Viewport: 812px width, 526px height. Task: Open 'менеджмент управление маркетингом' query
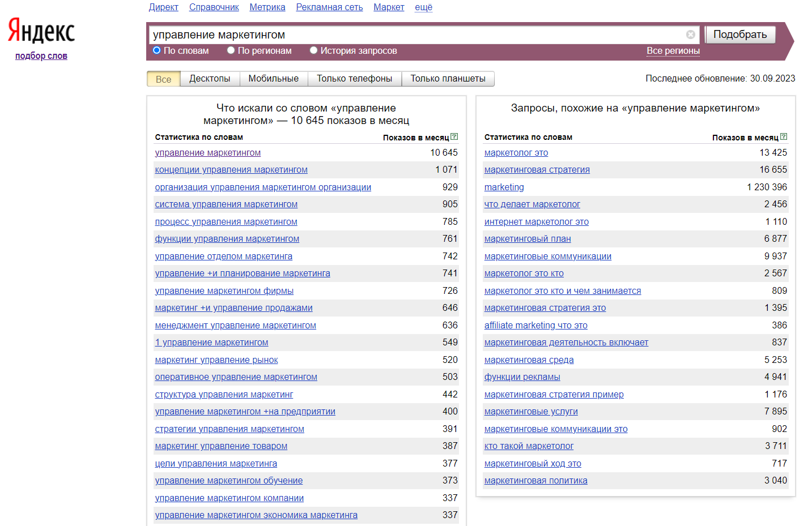236,325
